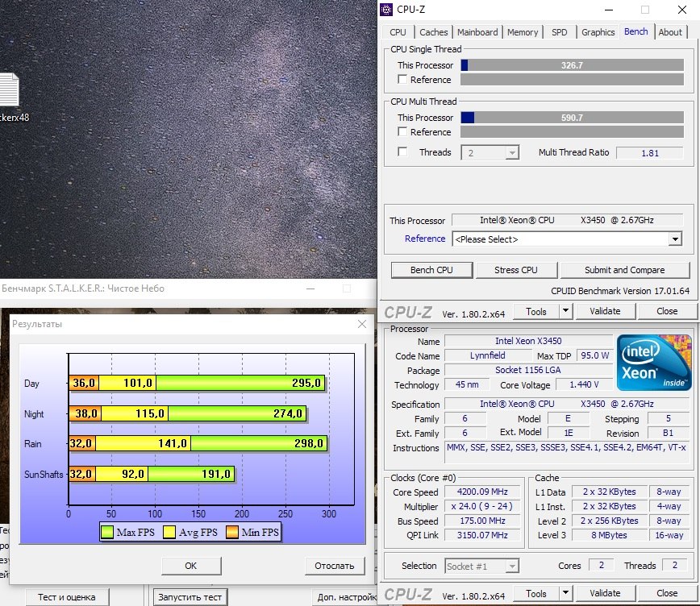Open the Memory tab
Screen dimensions: 700x606
tap(523, 32)
